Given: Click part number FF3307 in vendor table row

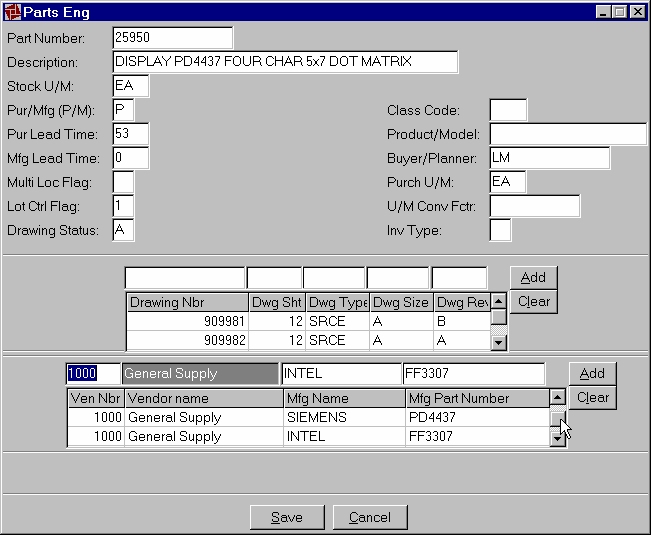Looking at the screenshot, I should [477, 436].
